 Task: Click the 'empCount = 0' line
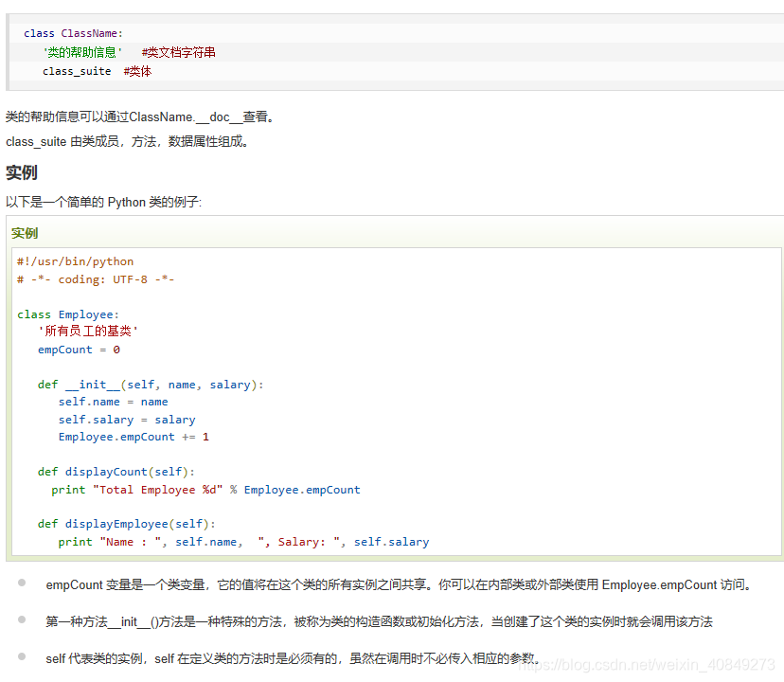(79, 350)
